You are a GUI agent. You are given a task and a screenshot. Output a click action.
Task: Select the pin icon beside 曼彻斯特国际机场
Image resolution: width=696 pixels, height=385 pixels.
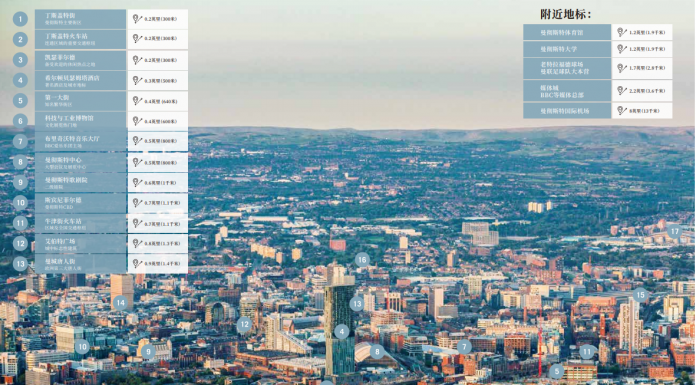(622, 111)
